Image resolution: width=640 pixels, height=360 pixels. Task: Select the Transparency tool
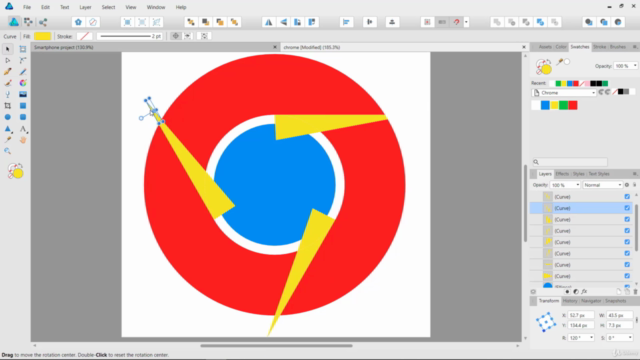(x=7, y=95)
